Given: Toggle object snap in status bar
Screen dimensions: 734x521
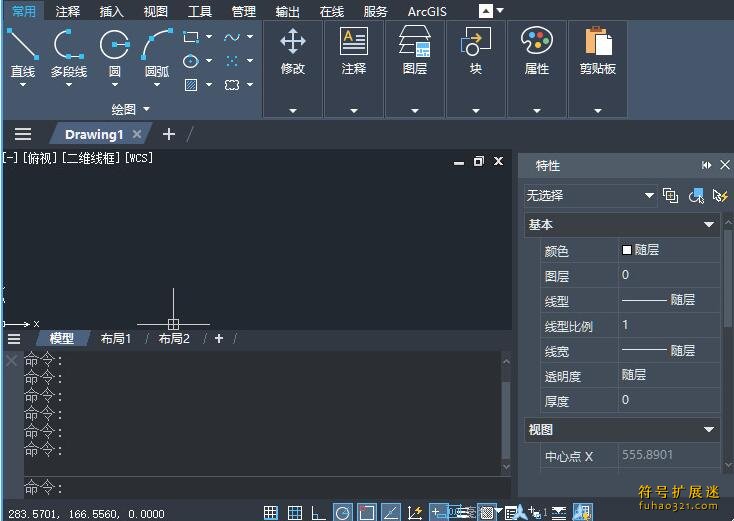Looking at the screenshot, I should tap(367, 513).
